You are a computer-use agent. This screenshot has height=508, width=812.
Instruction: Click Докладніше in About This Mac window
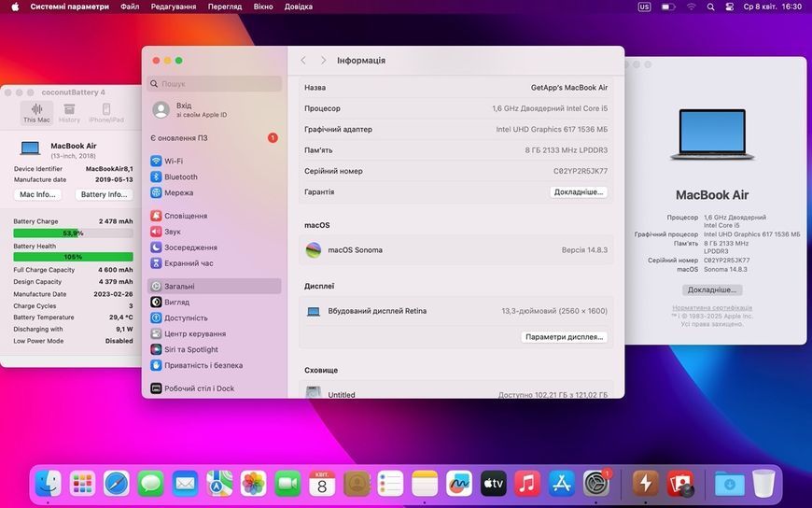[712, 289]
